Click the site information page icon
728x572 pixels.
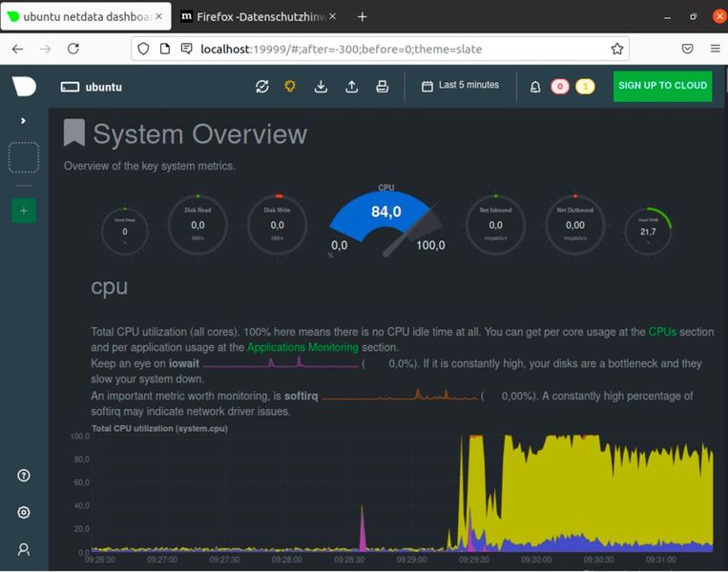(165, 49)
